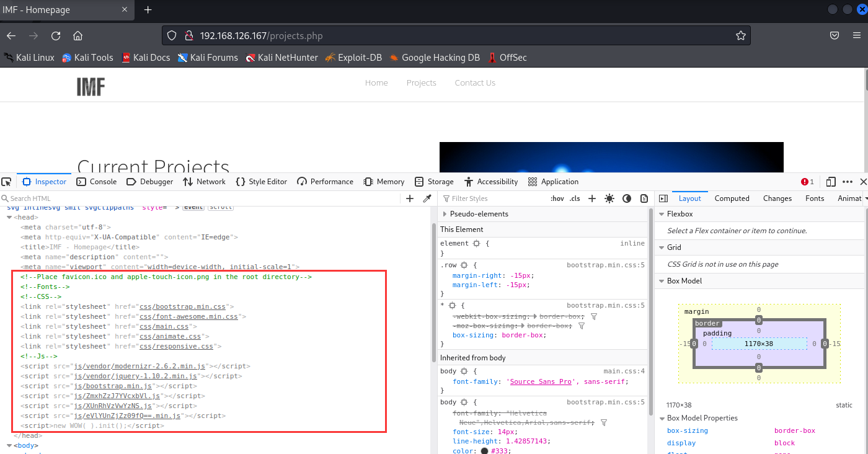This screenshot has height=454, width=868.
Task: Click the Projects nav link on page
Action: click(422, 83)
